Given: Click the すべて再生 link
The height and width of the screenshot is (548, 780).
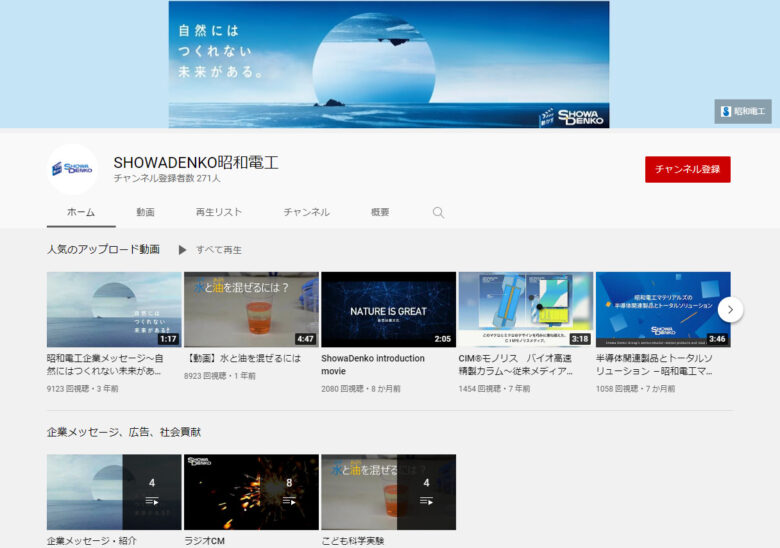Looking at the screenshot, I should tap(219, 250).
